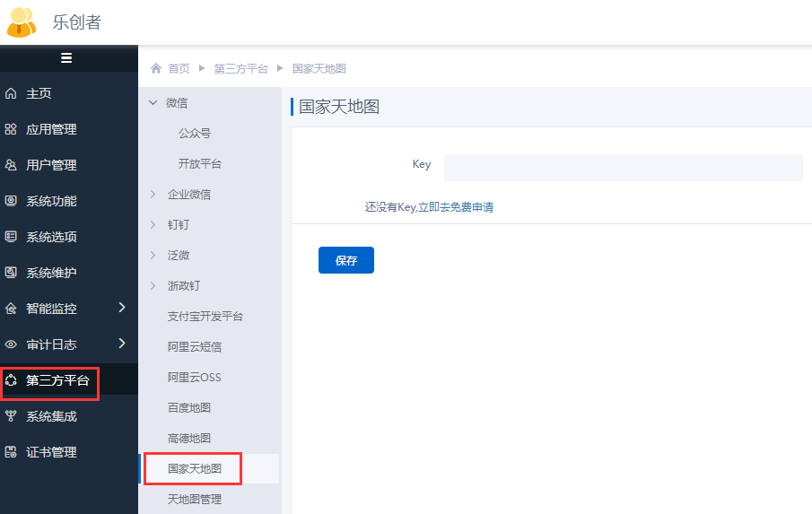
Task: Expand the 企业微信 tree node
Action: pyautogui.click(x=153, y=195)
